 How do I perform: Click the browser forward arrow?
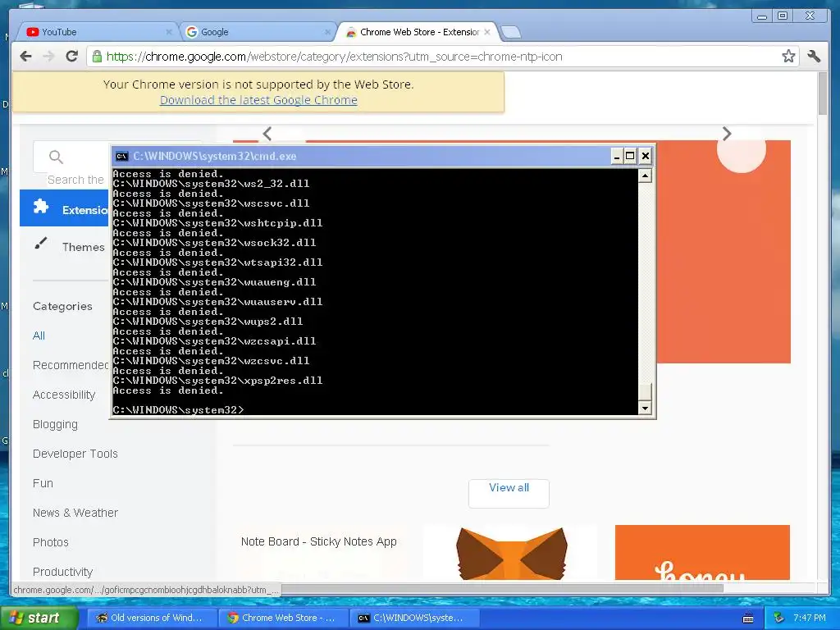pos(48,57)
